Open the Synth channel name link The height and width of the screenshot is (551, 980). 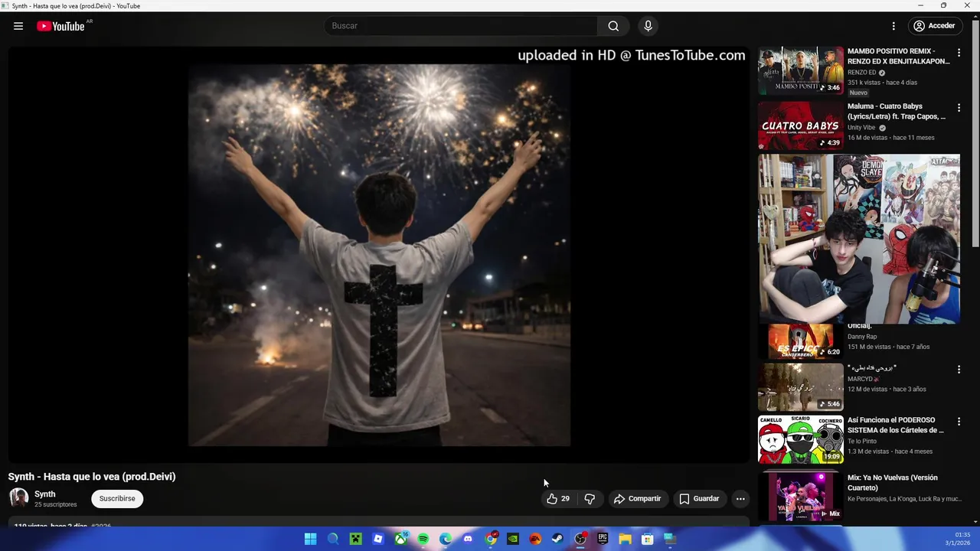[x=45, y=494]
